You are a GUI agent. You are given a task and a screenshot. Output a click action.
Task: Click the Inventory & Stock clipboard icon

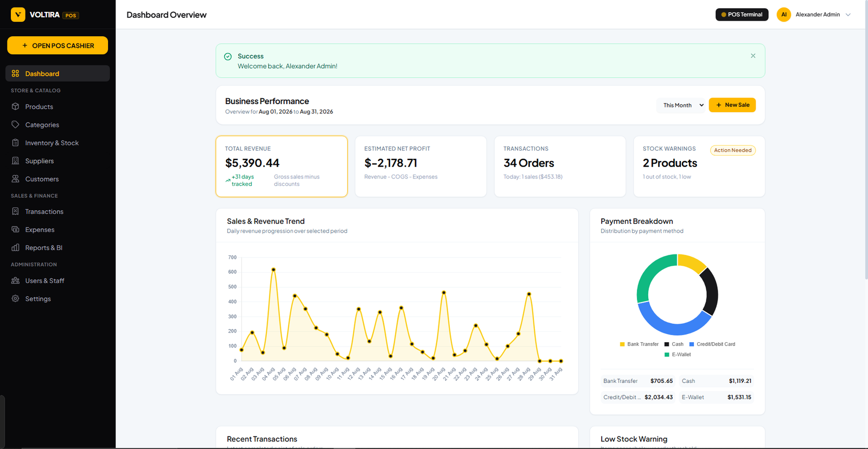15,143
